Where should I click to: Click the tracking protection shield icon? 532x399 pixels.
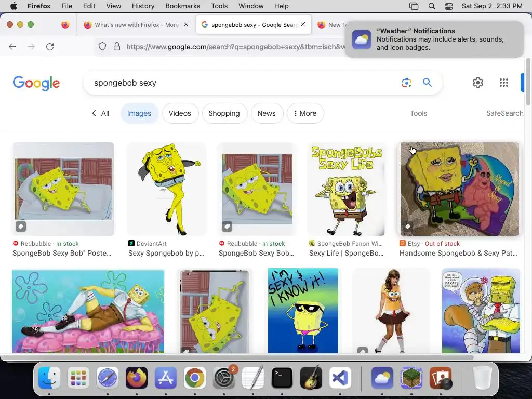point(102,46)
